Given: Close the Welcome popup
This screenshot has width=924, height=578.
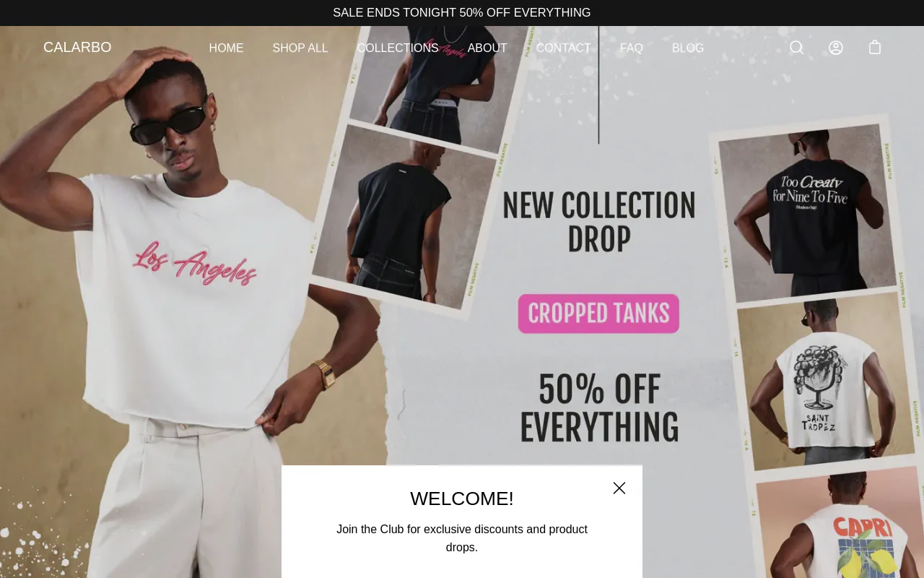Looking at the screenshot, I should pyautogui.click(x=619, y=488).
